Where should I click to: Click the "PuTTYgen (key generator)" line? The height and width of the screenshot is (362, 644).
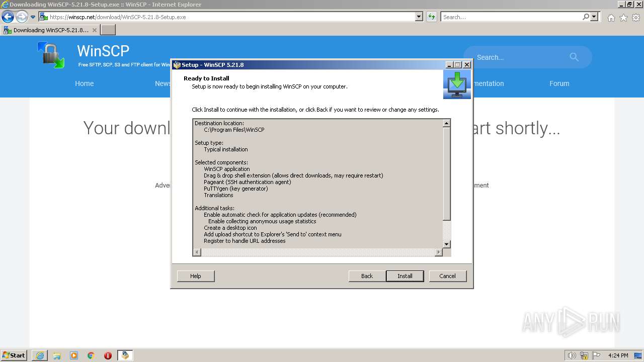pos(236,189)
